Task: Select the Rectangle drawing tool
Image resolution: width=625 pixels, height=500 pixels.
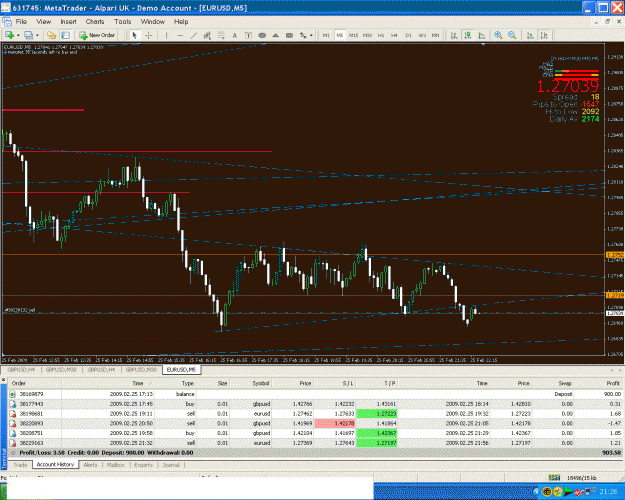Action: tap(289, 35)
